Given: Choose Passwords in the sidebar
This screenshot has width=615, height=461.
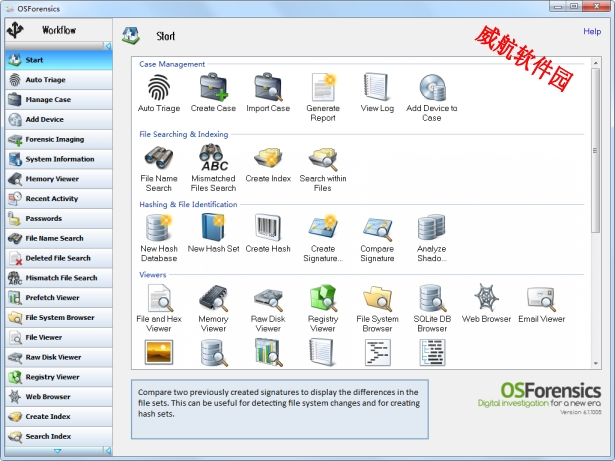Looking at the screenshot, I should click(59, 219).
